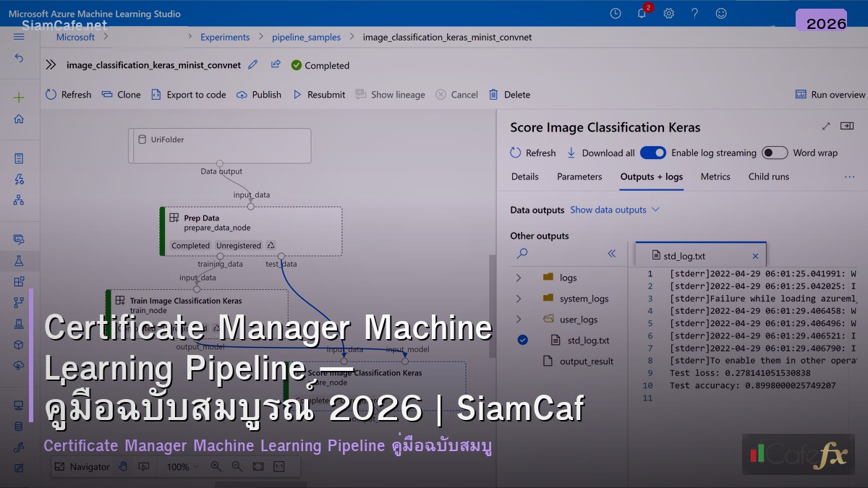868x488 pixels.
Task: Open the Pipelines icon in the left sidebar
Action: (20, 301)
